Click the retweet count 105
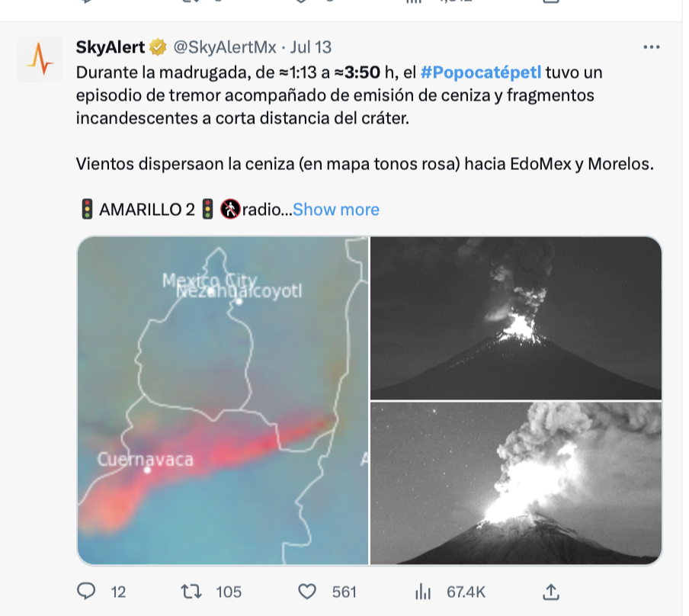 [x=229, y=592]
